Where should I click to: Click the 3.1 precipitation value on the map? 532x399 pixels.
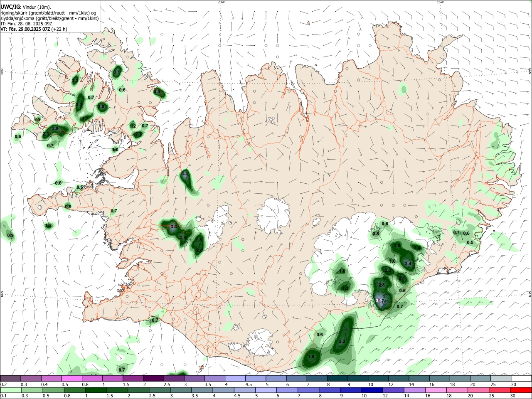tap(117, 72)
